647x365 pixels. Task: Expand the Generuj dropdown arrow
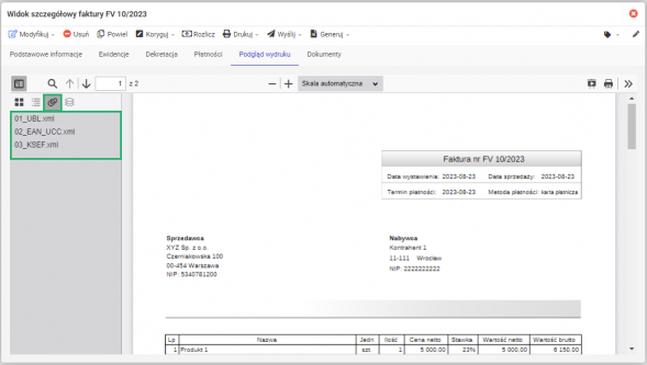[x=348, y=35]
